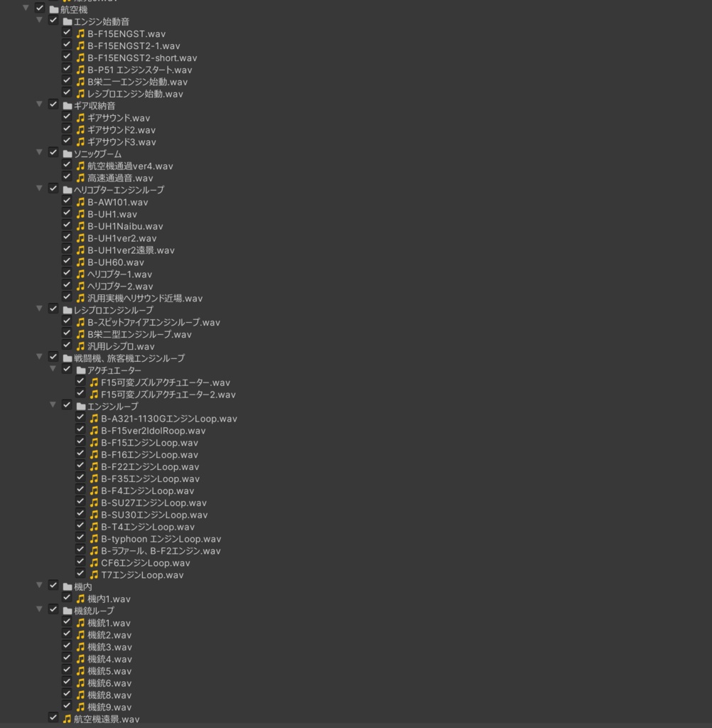Screen dimensions: 712x728
Task: Click the audio icon of B-F15ENGST2-short.wav
Action: (81, 58)
